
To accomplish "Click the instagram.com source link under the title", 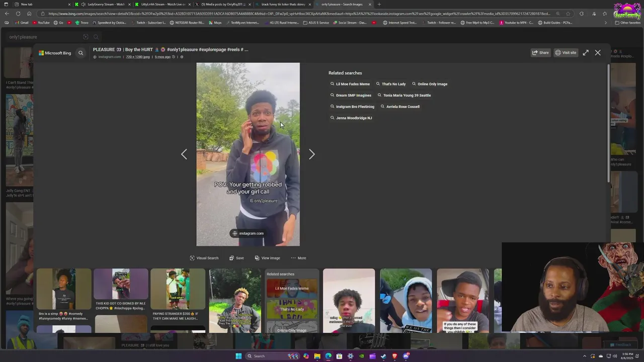I will click(109, 57).
